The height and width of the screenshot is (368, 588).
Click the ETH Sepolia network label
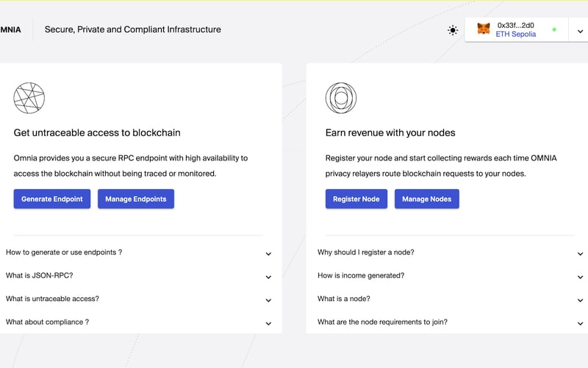(x=516, y=35)
